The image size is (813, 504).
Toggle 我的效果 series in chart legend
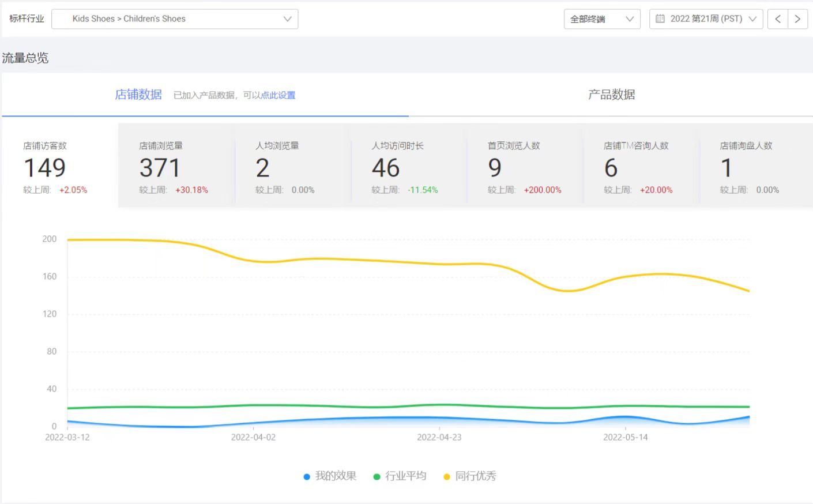click(x=336, y=476)
